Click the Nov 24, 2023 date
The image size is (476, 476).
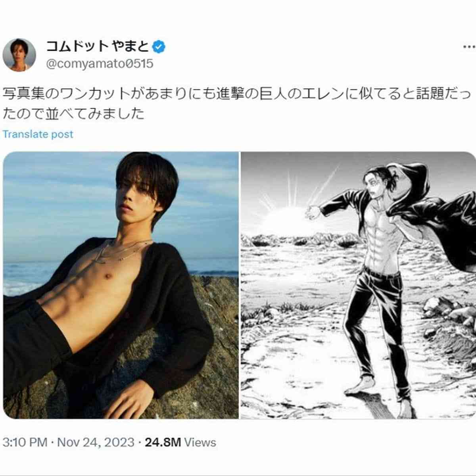coord(96,442)
